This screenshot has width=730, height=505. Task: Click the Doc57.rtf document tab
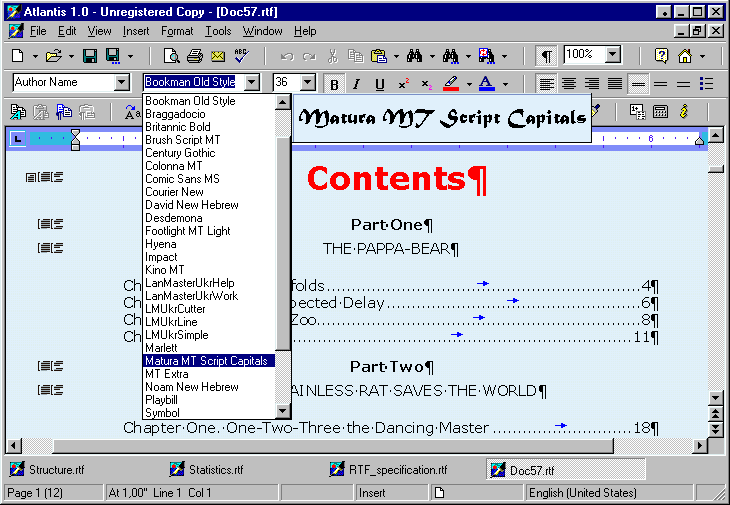(x=566, y=470)
